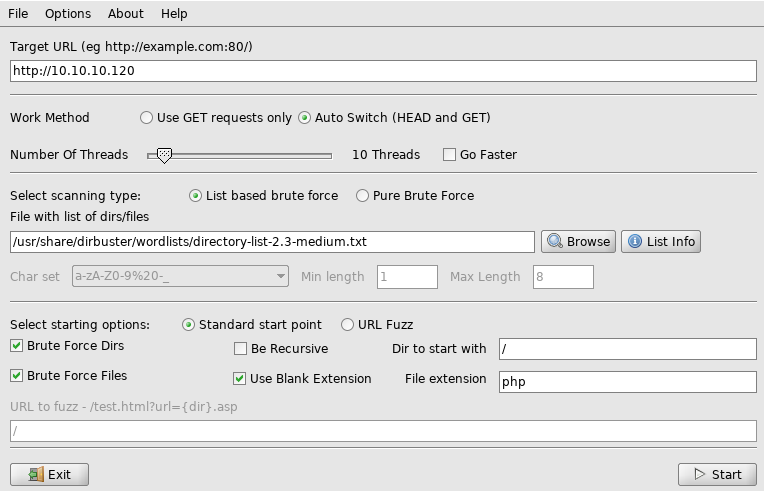Click the Exit button
764x491 pixels.
49,474
